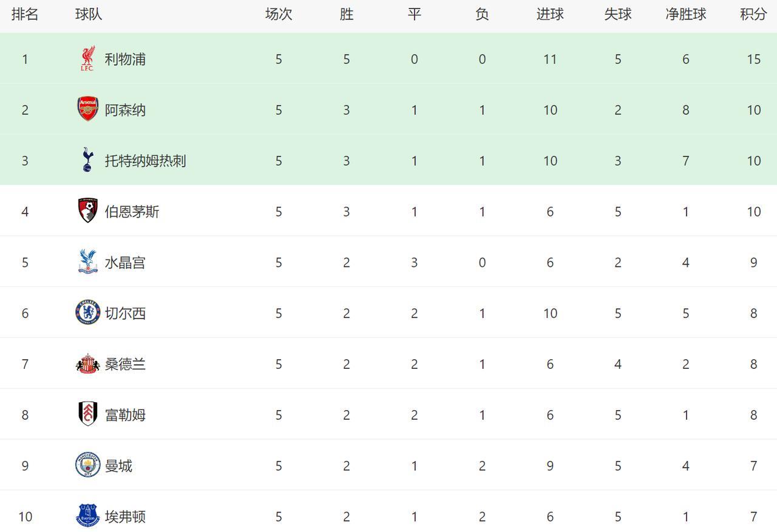Click the Manchester City crest icon
The height and width of the screenshot is (532, 777).
88,465
